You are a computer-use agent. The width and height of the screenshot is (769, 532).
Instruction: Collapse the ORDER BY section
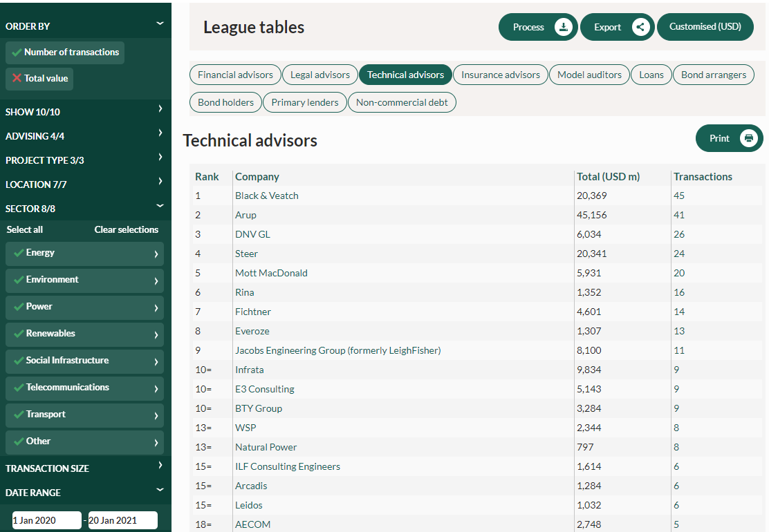coord(160,23)
